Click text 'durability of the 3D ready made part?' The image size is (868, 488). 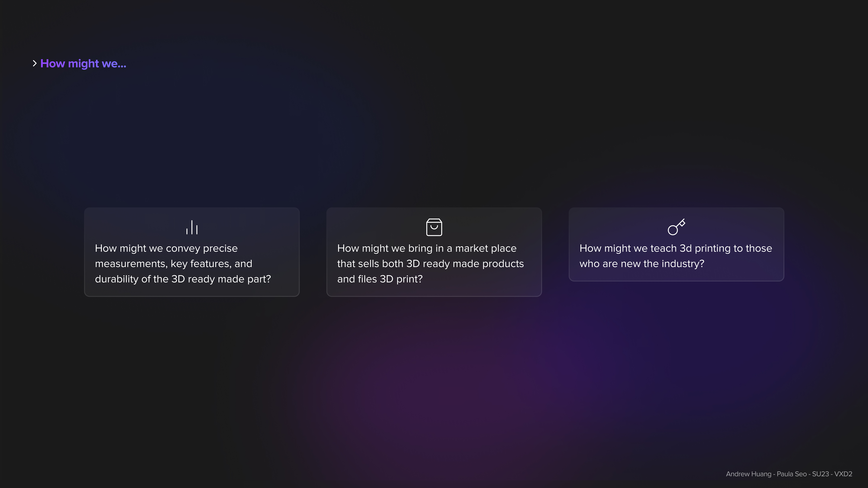(183, 279)
